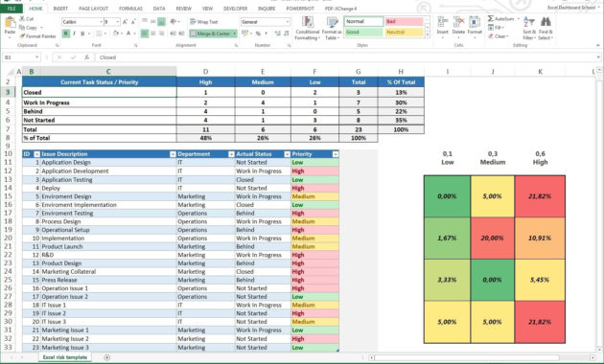Open the Department column filter dropdown

click(x=231, y=154)
